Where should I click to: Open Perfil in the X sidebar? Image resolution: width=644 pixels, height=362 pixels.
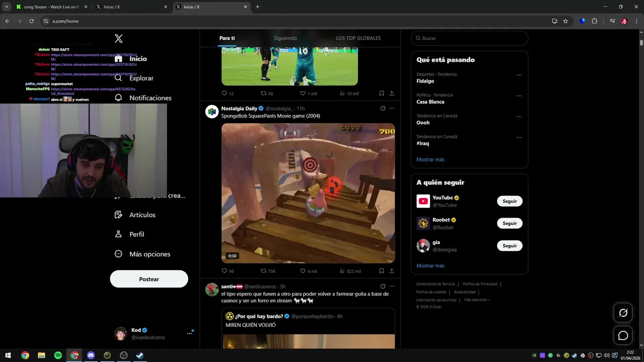(129, 234)
